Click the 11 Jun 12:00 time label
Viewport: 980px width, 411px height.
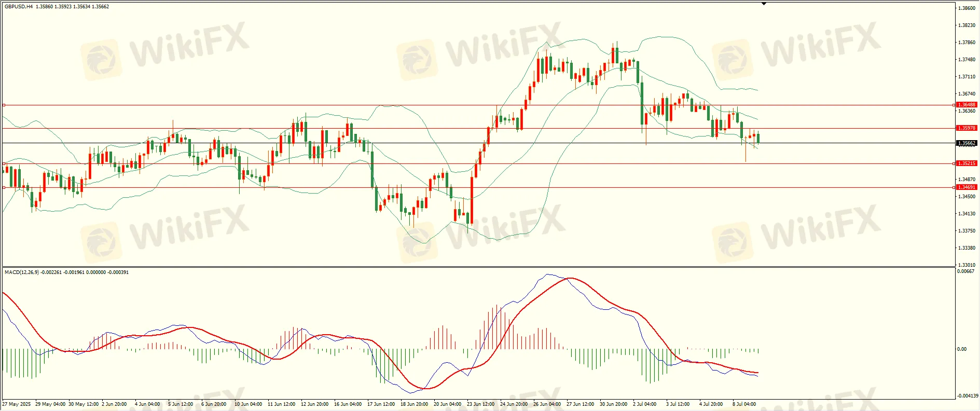click(x=282, y=404)
